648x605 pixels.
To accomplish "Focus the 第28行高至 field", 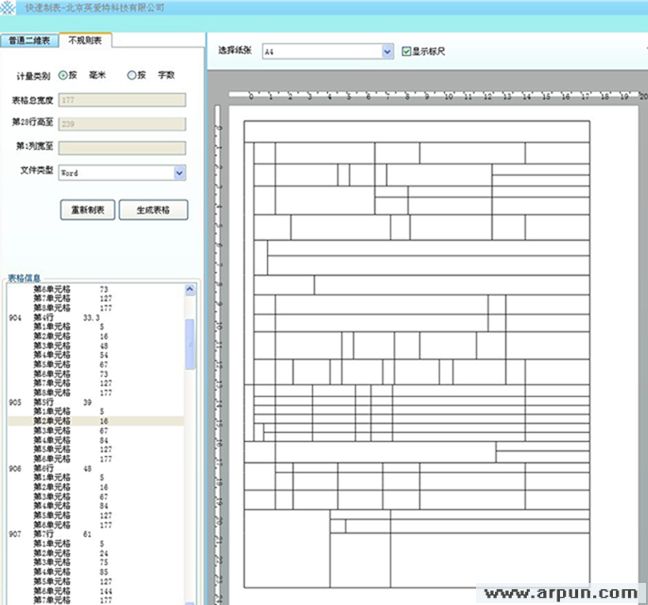I will tap(122, 124).
